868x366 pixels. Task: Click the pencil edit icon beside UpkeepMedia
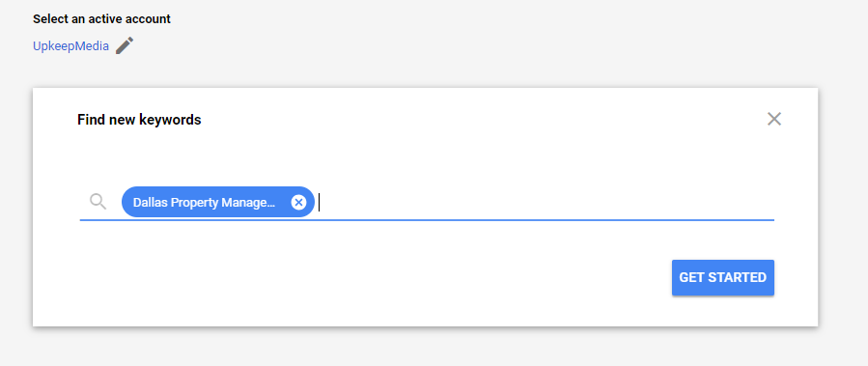click(x=125, y=45)
